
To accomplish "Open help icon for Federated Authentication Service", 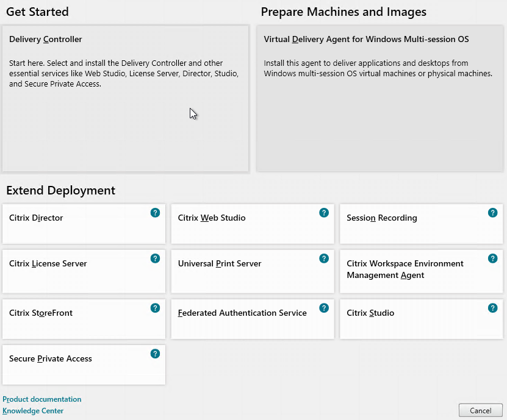I will point(324,308).
